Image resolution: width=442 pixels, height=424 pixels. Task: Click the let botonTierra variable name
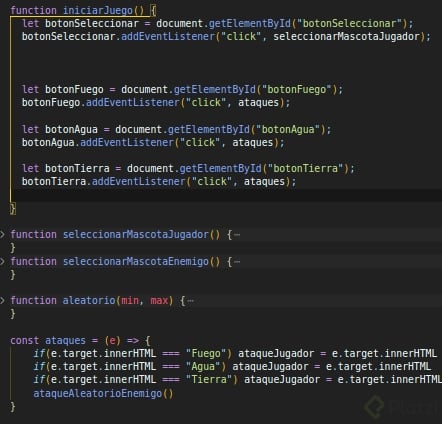(x=77, y=168)
